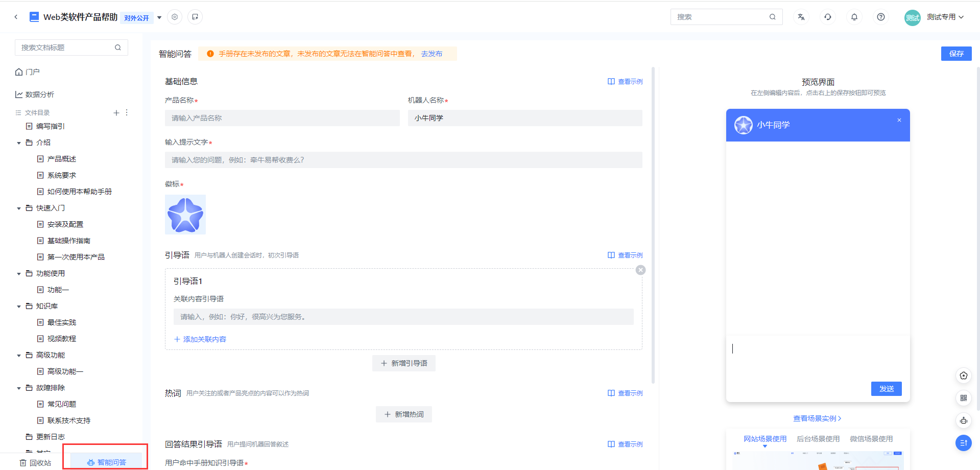
Task: Switch to 微信场景使用 tab
Action: click(x=871, y=439)
